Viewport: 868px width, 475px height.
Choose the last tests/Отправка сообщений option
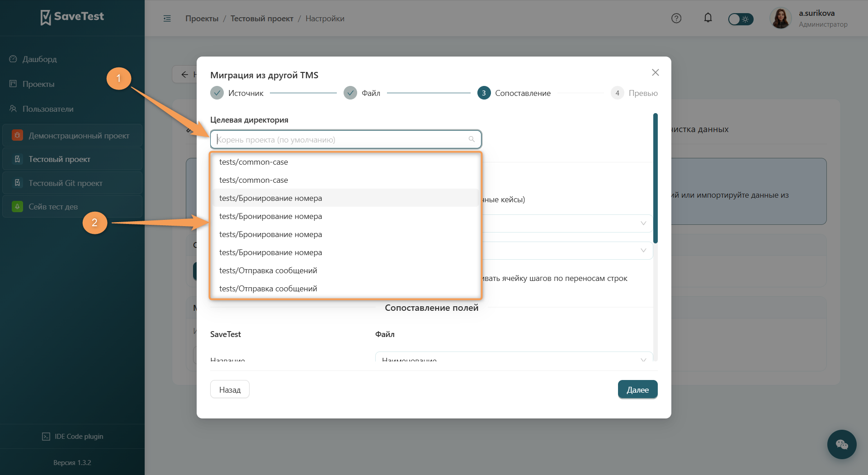click(x=346, y=288)
